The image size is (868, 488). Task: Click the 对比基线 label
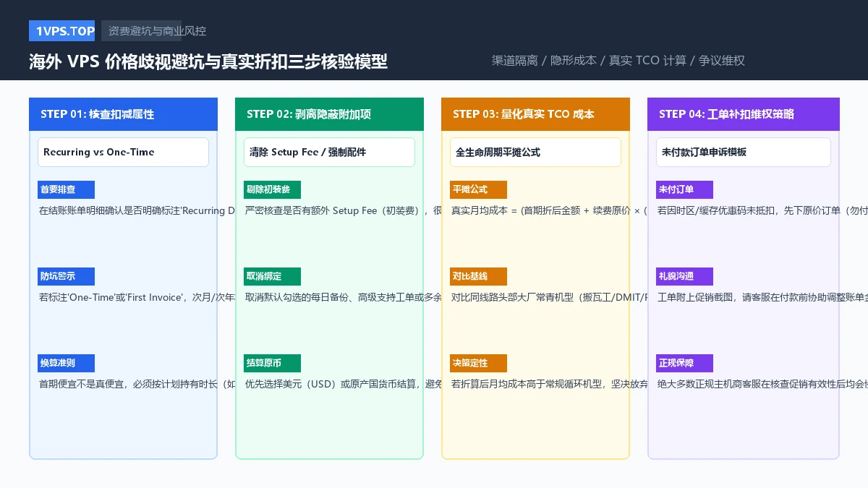(x=478, y=276)
